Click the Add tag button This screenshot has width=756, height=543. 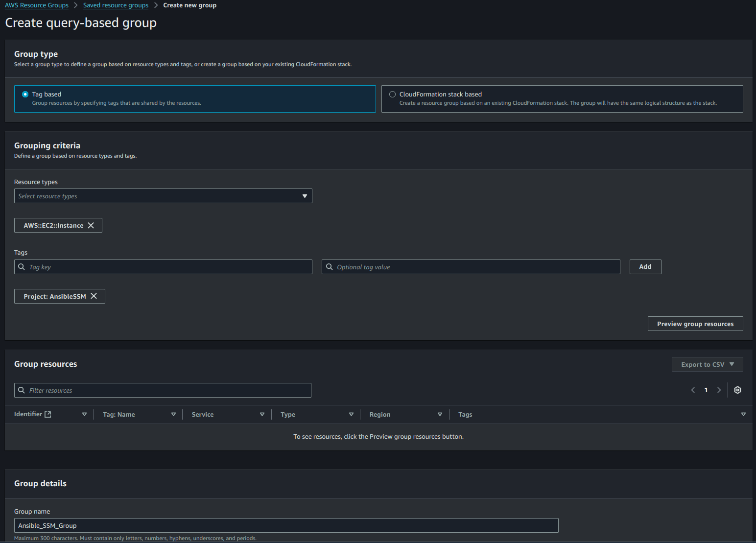coord(645,267)
